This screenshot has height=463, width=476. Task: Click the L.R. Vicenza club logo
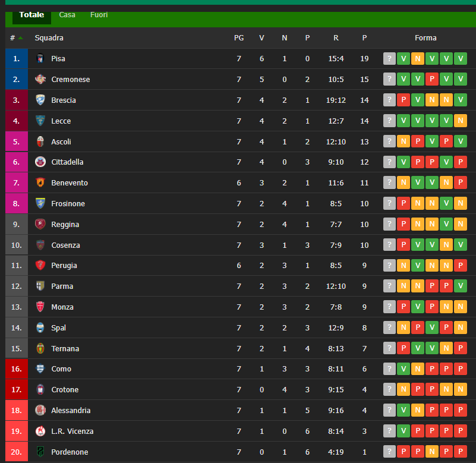click(x=40, y=431)
